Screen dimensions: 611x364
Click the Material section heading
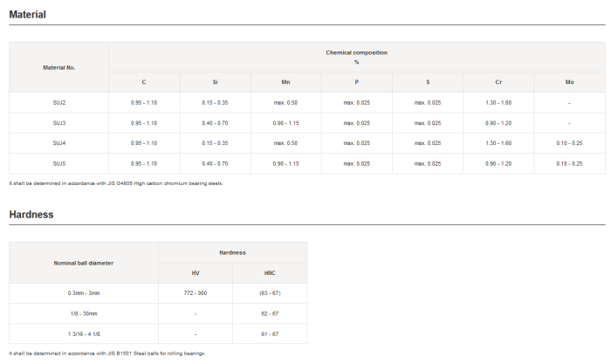[27, 15]
